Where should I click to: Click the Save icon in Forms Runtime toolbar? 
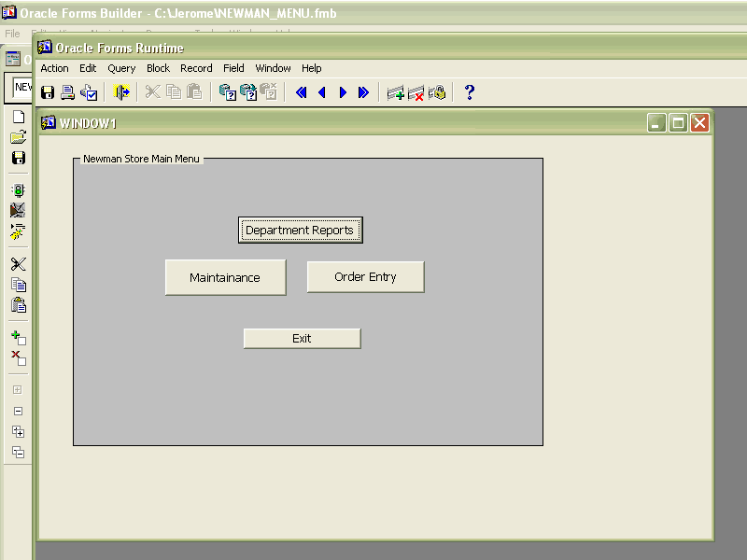tap(48, 92)
